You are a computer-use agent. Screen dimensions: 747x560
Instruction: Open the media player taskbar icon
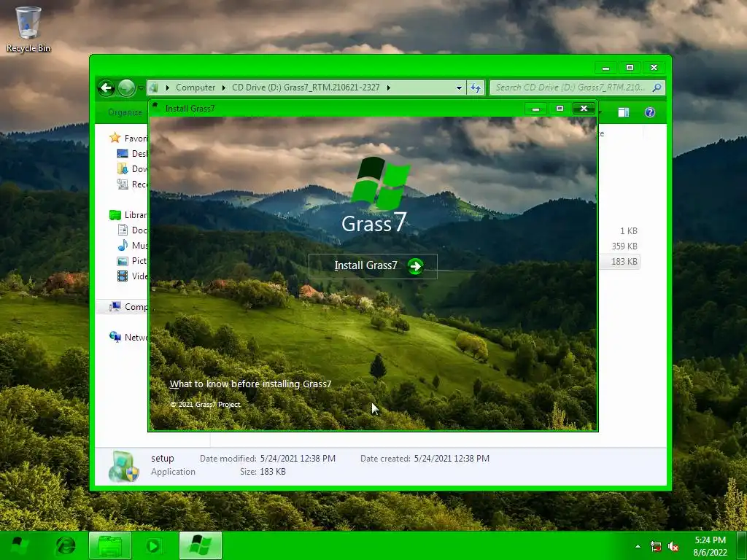coord(153,545)
